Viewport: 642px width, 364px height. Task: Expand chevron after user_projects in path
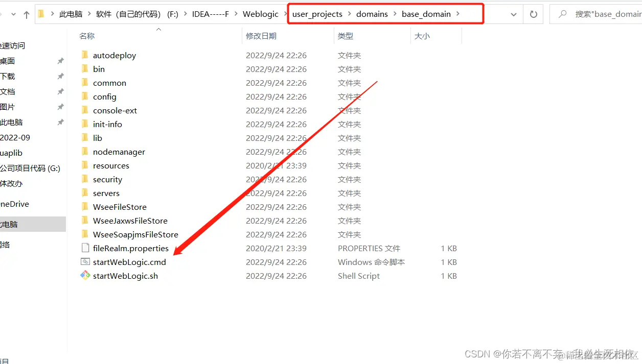[350, 14]
